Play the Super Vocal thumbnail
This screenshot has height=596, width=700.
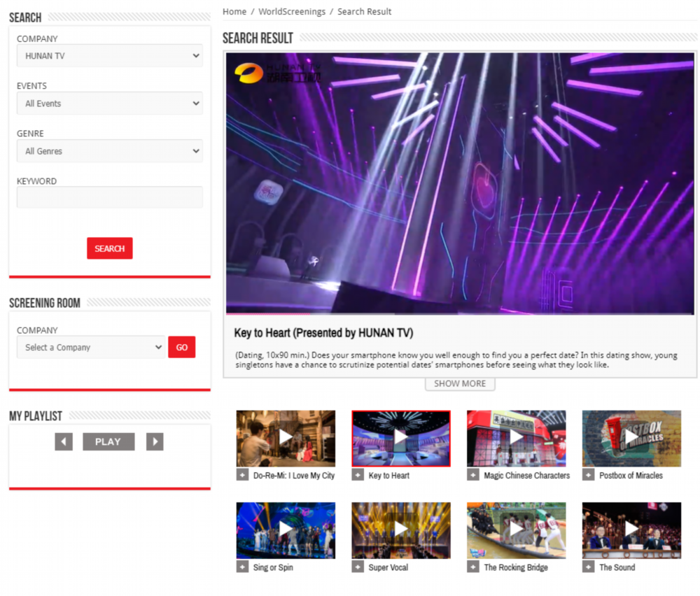(401, 530)
